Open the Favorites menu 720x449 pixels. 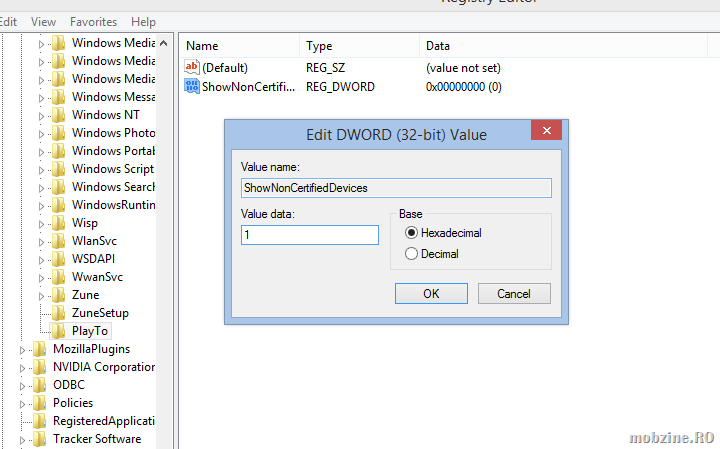(x=93, y=22)
